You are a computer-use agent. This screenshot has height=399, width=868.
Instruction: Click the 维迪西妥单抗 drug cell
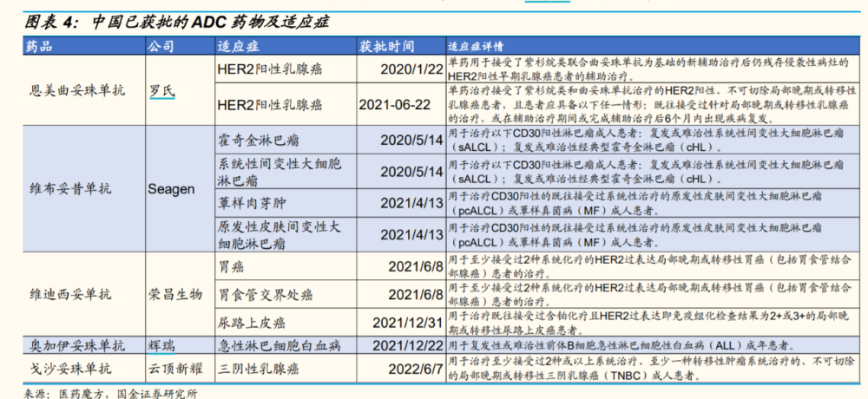click(x=71, y=293)
